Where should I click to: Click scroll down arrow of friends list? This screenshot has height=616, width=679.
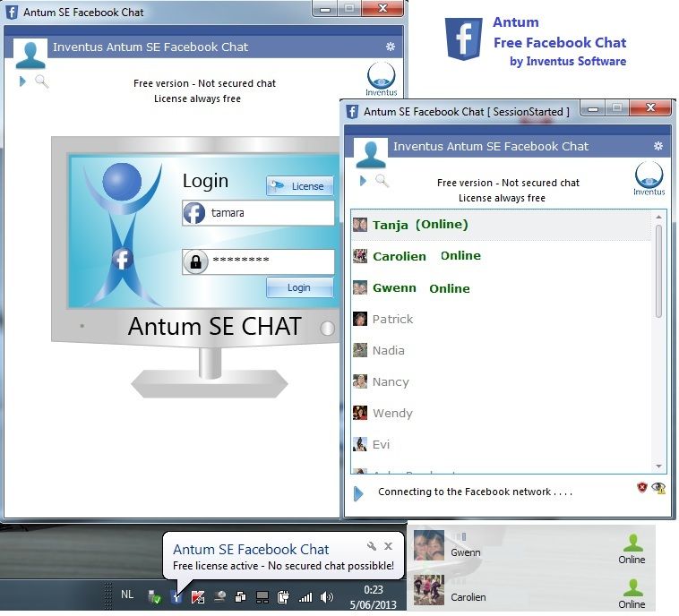pos(658,466)
